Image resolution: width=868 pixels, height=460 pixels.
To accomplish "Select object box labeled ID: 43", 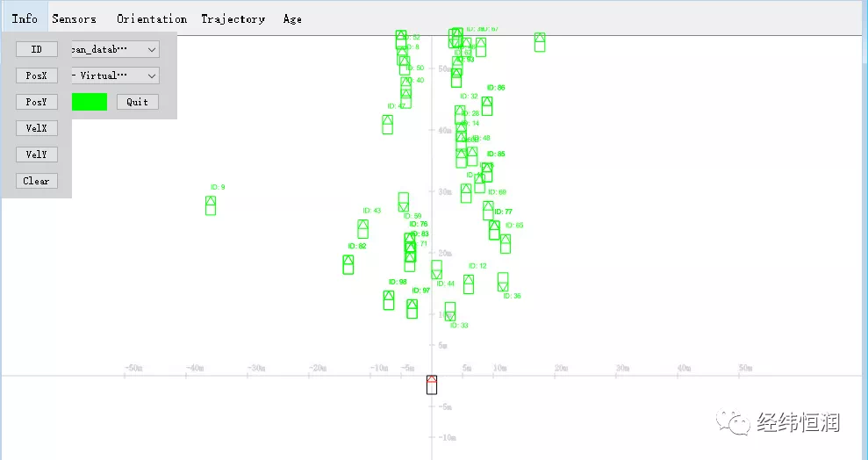I will pos(362,228).
